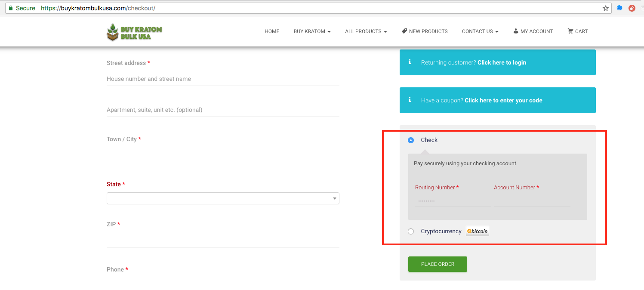This screenshot has width=644, height=290.
Task: View the Cart
Action: [577, 31]
